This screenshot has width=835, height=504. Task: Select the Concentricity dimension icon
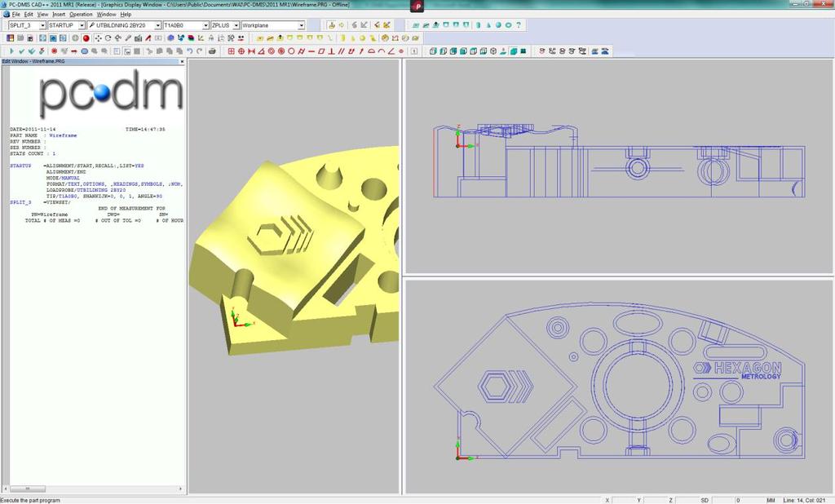click(x=271, y=51)
